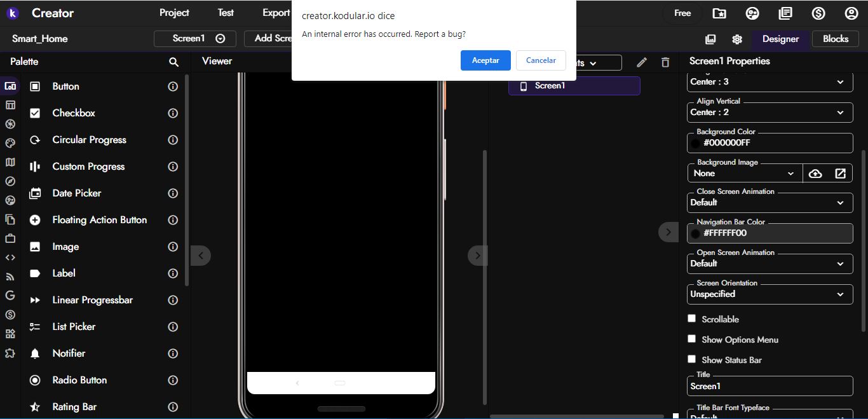This screenshot has width=868, height=419.
Task: Open project settings gear icon
Action: (x=737, y=39)
